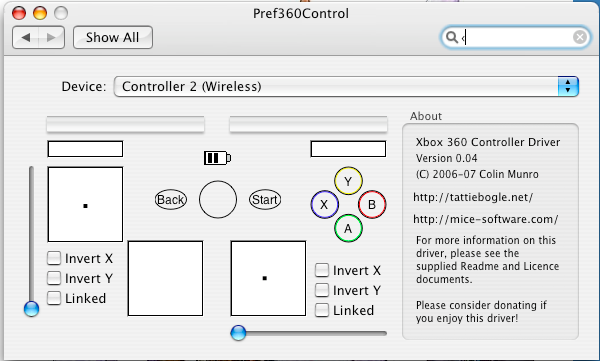Image resolution: width=600 pixels, height=361 pixels.
Task: Click the Pref360Control window title
Action: pyautogui.click(x=301, y=14)
